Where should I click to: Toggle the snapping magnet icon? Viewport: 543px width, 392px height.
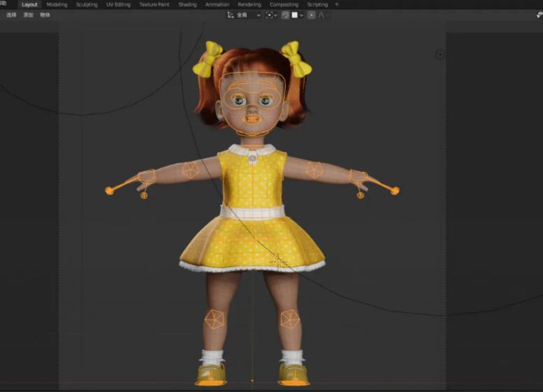click(286, 15)
